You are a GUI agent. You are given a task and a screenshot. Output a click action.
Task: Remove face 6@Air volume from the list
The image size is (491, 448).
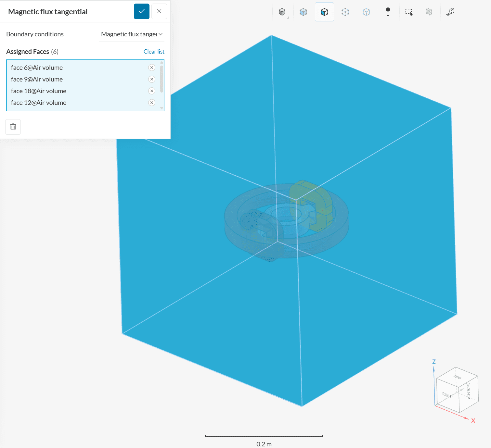[152, 68]
